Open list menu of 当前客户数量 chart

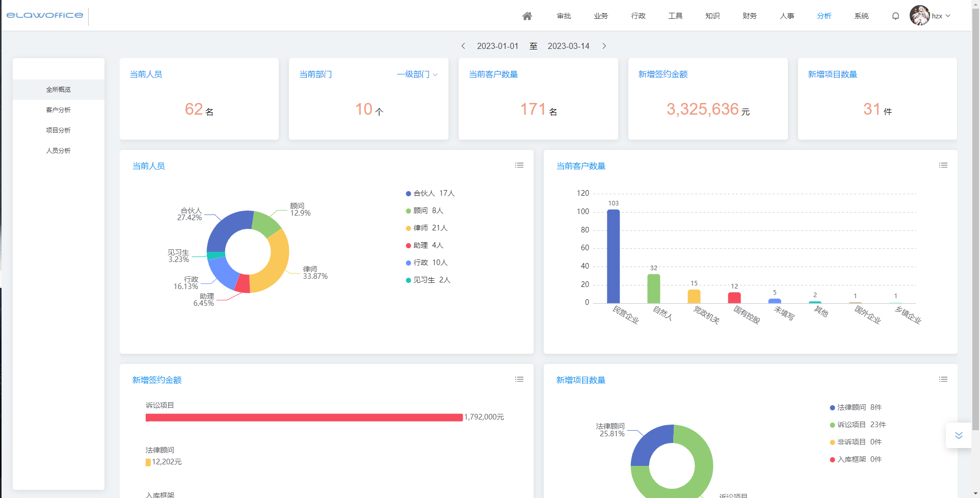click(943, 165)
